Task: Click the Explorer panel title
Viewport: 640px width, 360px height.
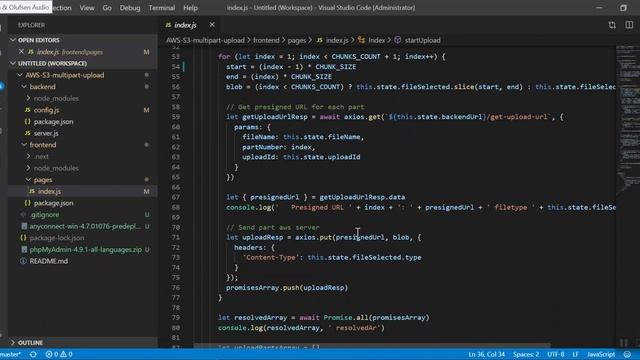Action: click(31, 25)
